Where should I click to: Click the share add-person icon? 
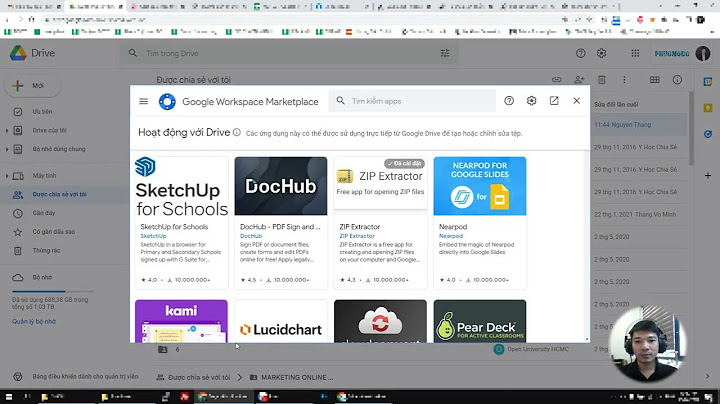point(579,80)
